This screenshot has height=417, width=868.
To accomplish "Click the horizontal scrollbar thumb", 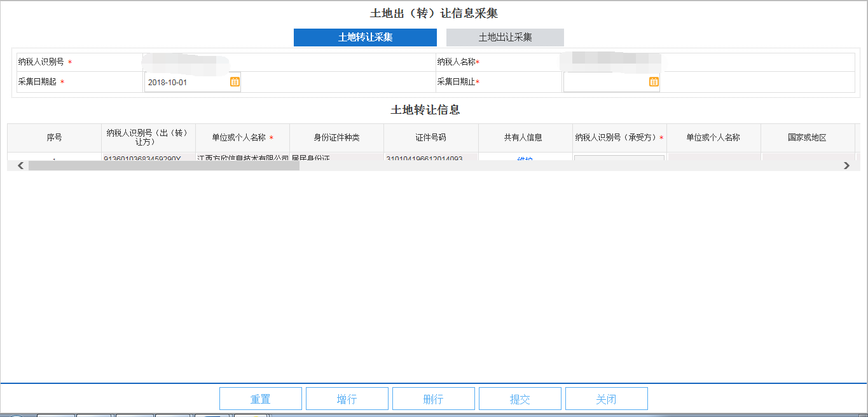I will point(164,165).
